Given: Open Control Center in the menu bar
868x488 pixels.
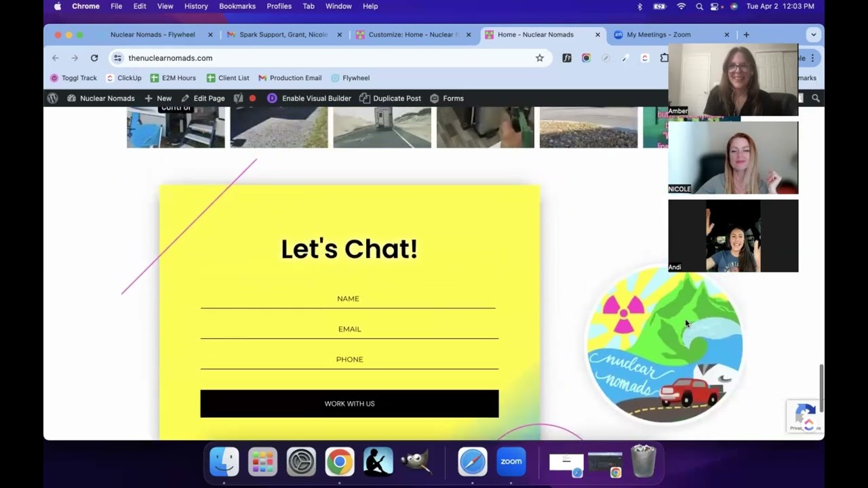Looking at the screenshot, I should point(715,6).
